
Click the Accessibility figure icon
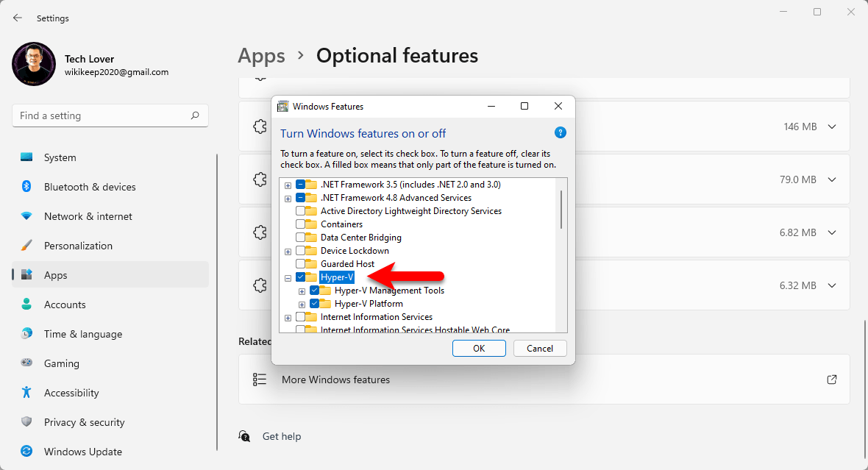point(26,392)
